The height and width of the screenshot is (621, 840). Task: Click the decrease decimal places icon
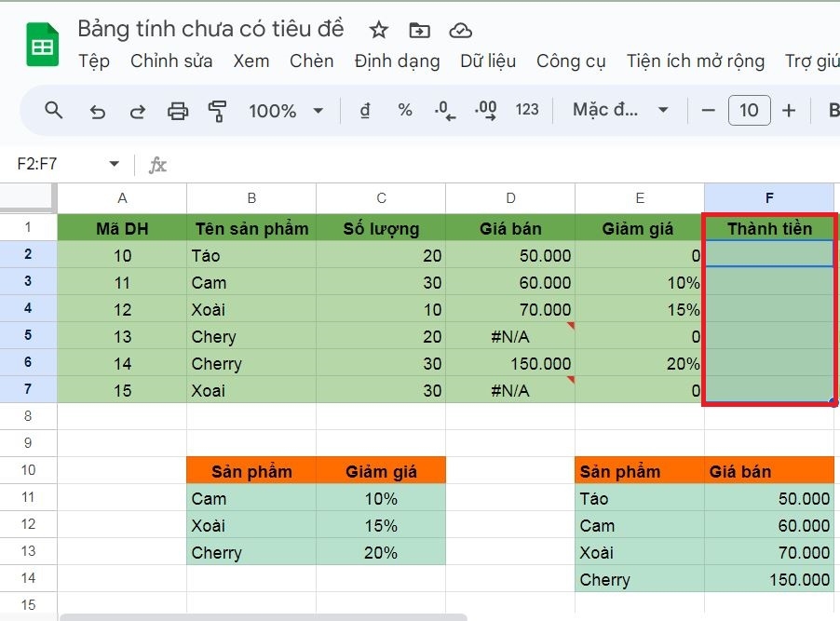[444, 111]
